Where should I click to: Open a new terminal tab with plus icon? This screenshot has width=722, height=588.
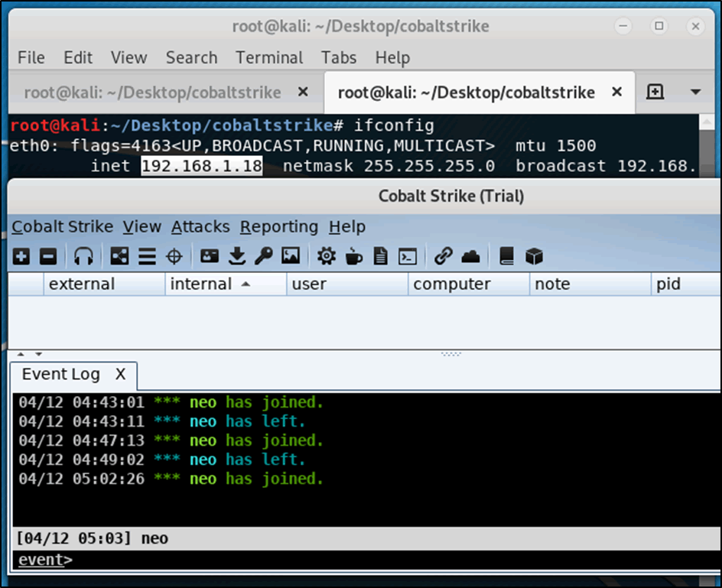[x=655, y=92]
